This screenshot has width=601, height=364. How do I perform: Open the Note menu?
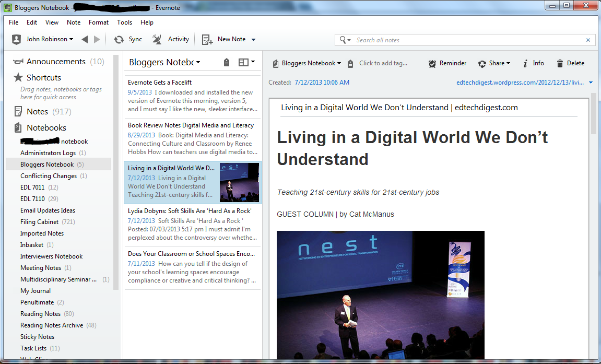[x=74, y=22]
